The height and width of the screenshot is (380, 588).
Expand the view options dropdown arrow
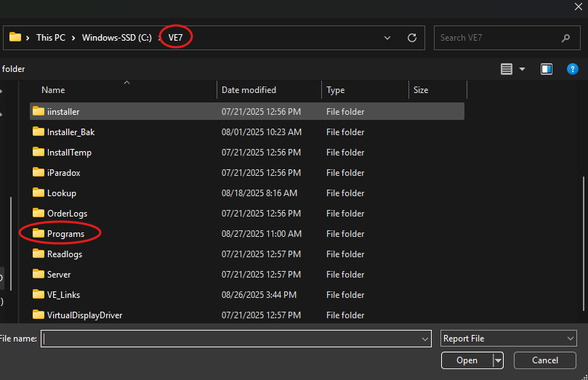[522, 70]
